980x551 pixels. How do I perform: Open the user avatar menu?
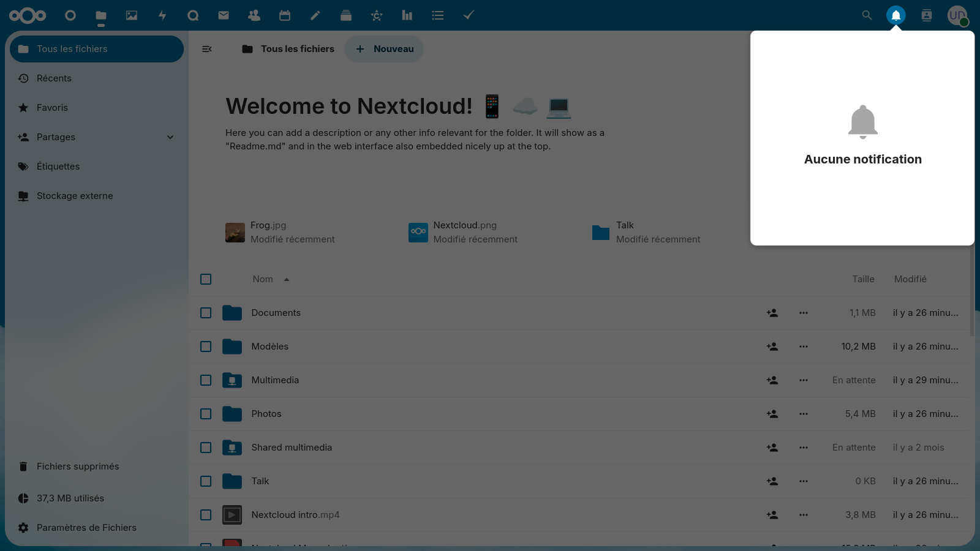coord(957,15)
